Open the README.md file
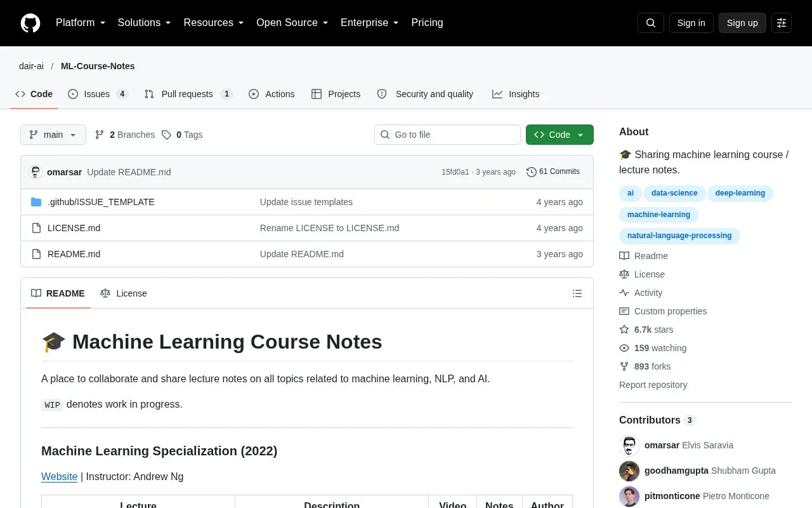This screenshot has height=508, width=812. click(74, 254)
